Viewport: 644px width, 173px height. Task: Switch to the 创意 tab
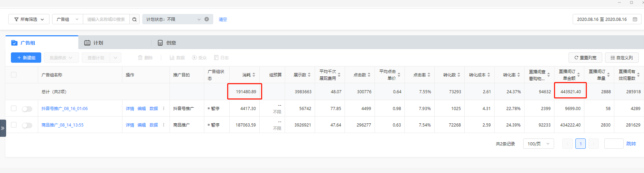(167, 43)
